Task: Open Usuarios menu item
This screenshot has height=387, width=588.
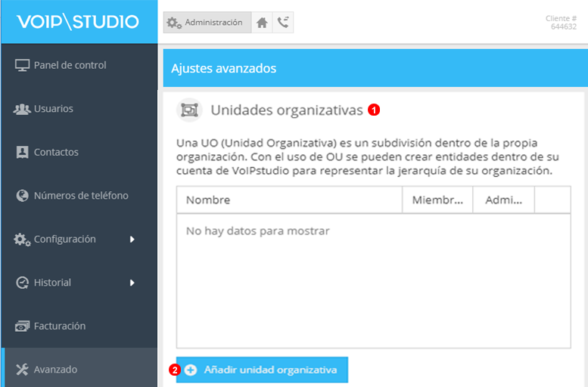Action: tap(54, 109)
